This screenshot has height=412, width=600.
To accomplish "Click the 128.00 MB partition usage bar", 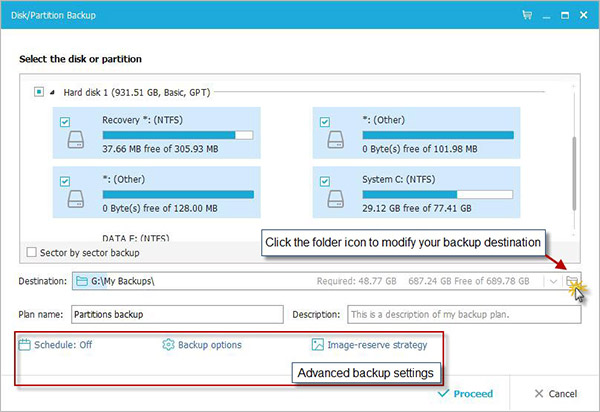I will coord(178,194).
